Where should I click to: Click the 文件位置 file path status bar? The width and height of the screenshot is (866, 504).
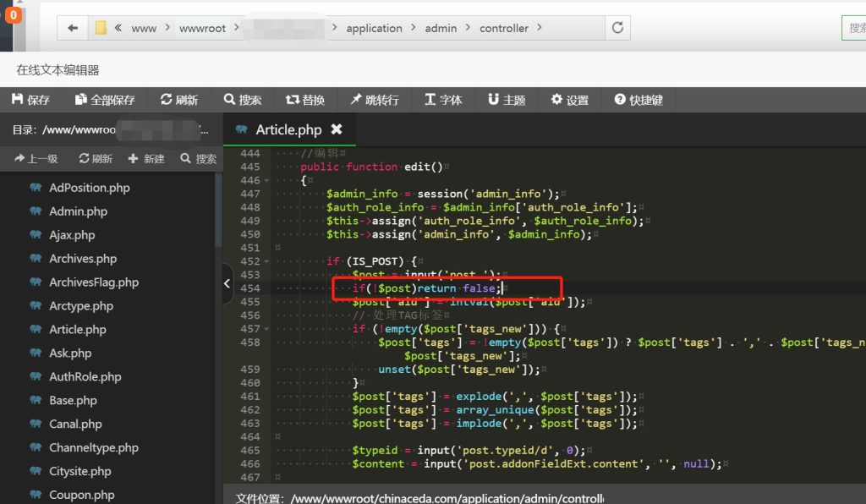click(x=419, y=498)
